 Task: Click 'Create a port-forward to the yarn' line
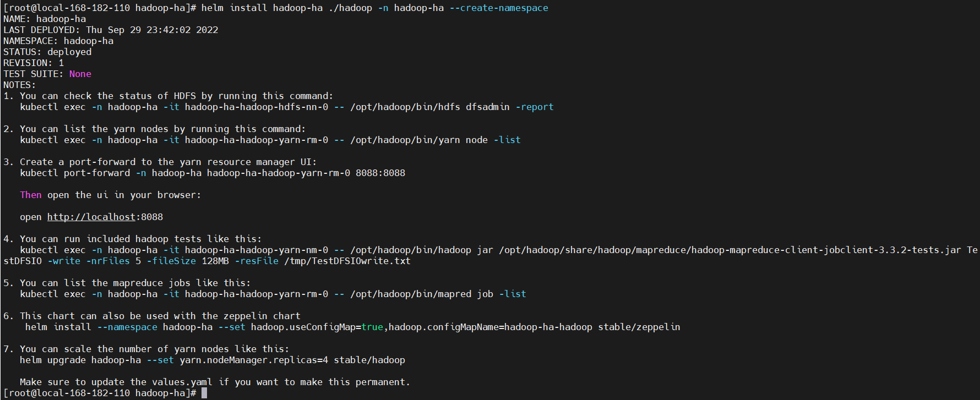(160, 162)
